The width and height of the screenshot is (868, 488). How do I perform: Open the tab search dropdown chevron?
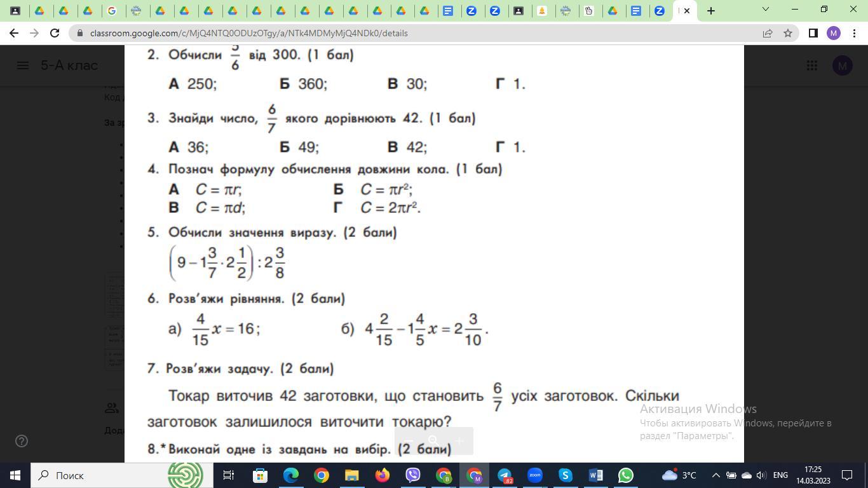point(766,10)
